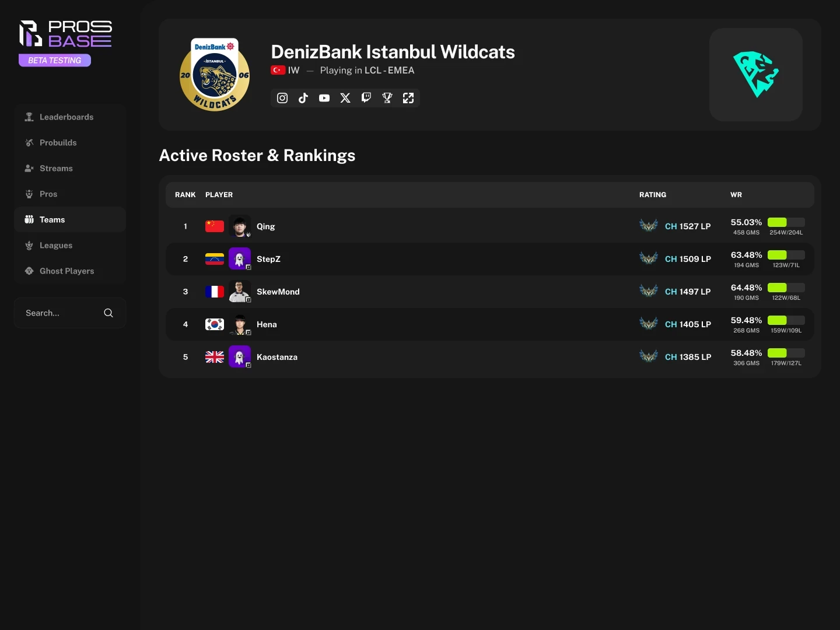
Task: Open the LCL - EMEA league link
Action: tap(390, 71)
